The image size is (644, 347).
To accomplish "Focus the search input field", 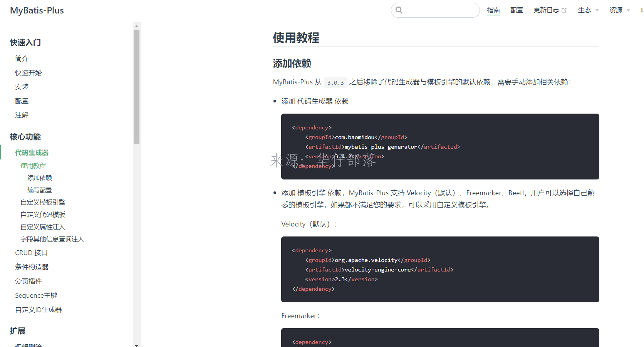I will pos(435,10).
